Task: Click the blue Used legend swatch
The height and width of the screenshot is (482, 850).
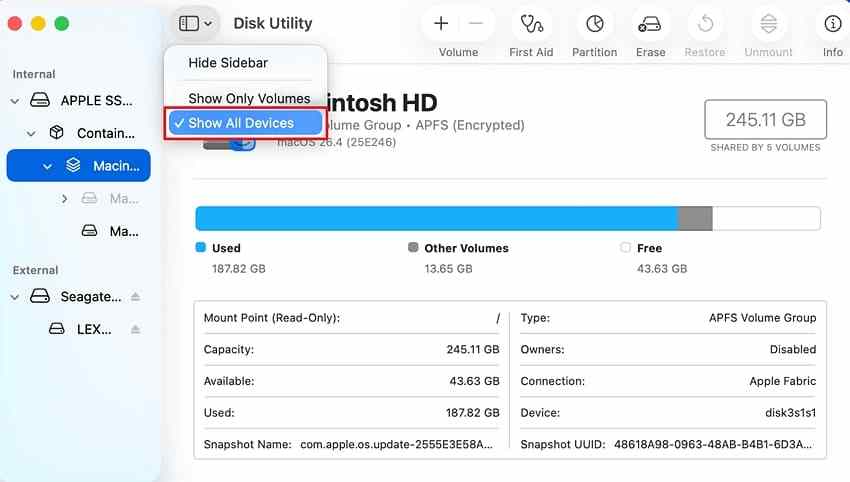Action: tap(201, 247)
